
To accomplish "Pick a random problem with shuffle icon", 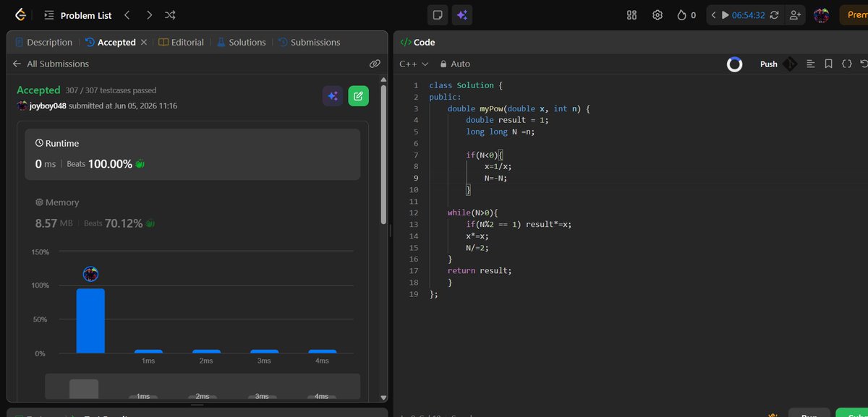I will (169, 14).
